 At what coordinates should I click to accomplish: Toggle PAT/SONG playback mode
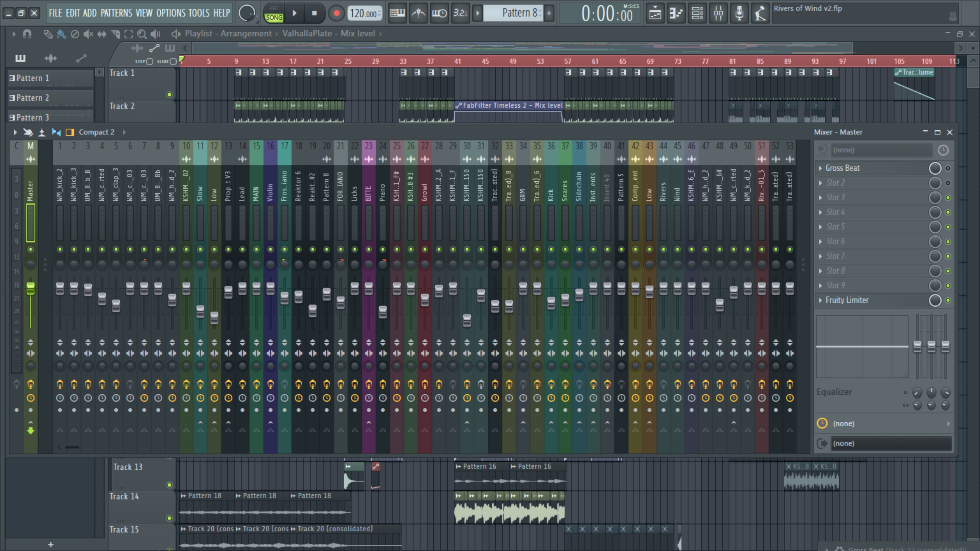(274, 13)
